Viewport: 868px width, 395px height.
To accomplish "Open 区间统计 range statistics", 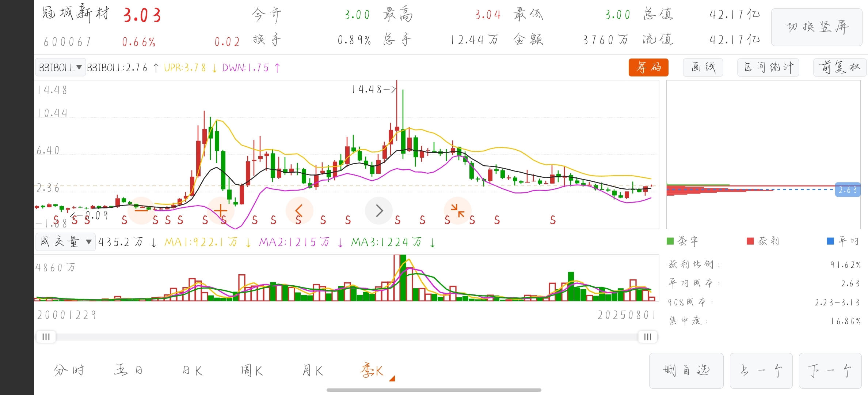I will pos(768,67).
